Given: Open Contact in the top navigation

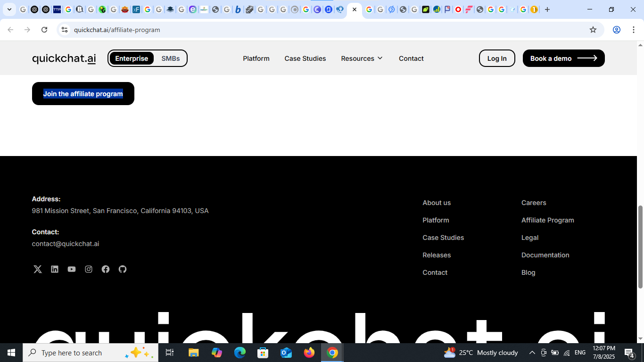Looking at the screenshot, I should tap(411, 58).
